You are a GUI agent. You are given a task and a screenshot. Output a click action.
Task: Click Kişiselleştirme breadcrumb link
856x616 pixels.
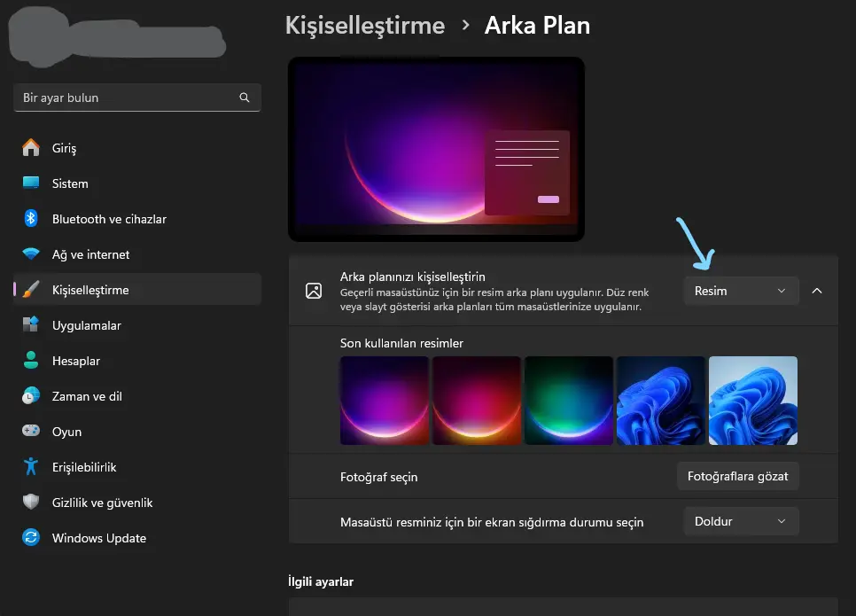click(365, 26)
